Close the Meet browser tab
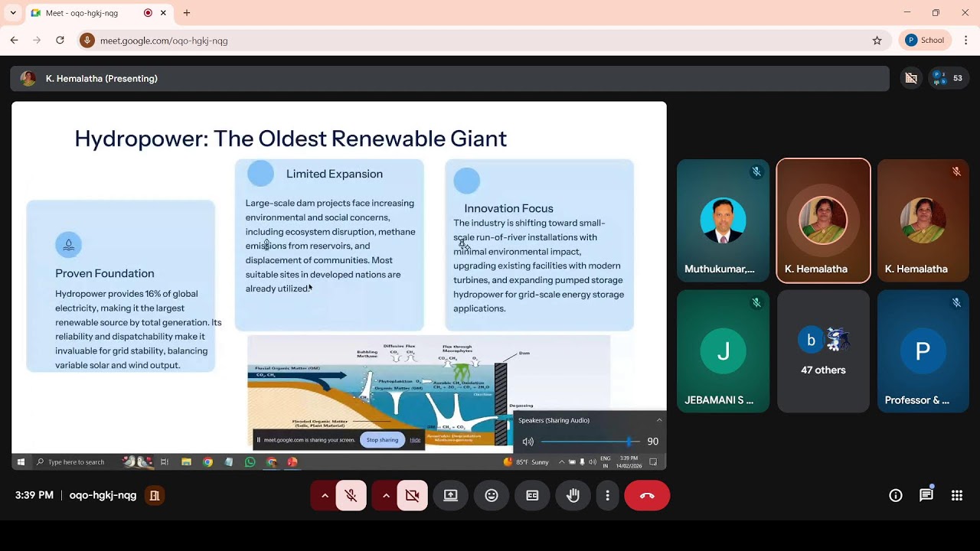The height and width of the screenshot is (551, 980). coord(163,13)
